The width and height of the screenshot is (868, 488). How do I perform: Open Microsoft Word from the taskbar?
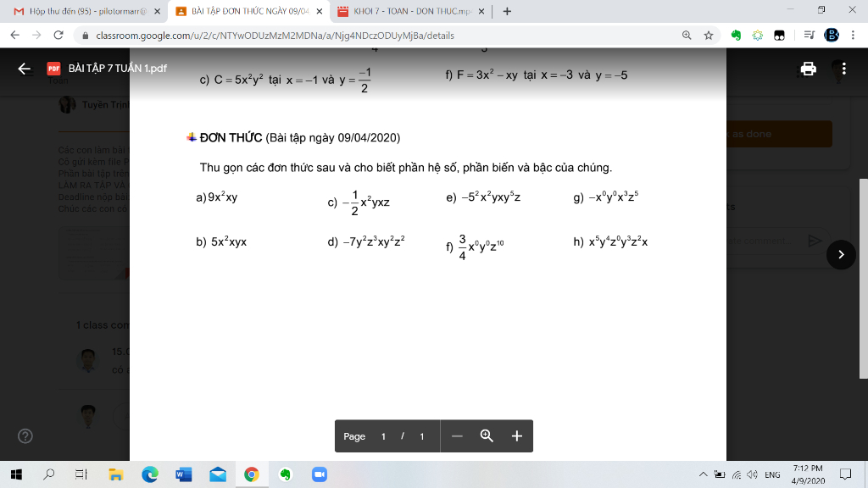click(x=183, y=474)
